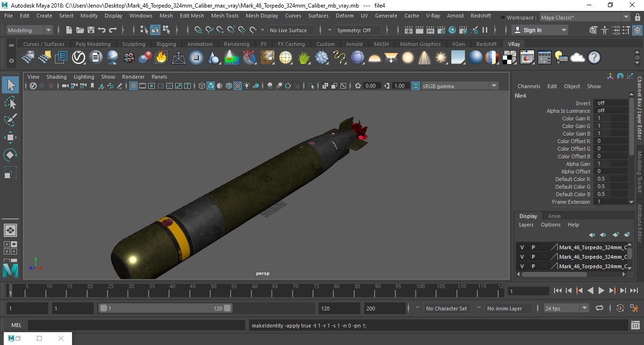Activate the Lasso select tool

pyautogui.click(x=10, y=102)
